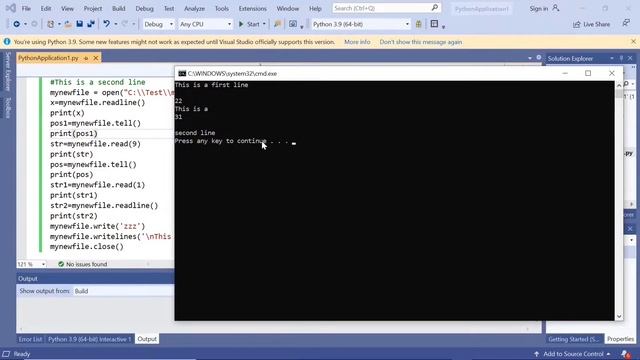The image size is (640, 360).
Task: Click cmd window scrollbar up arrow
Action: point(619,85)
